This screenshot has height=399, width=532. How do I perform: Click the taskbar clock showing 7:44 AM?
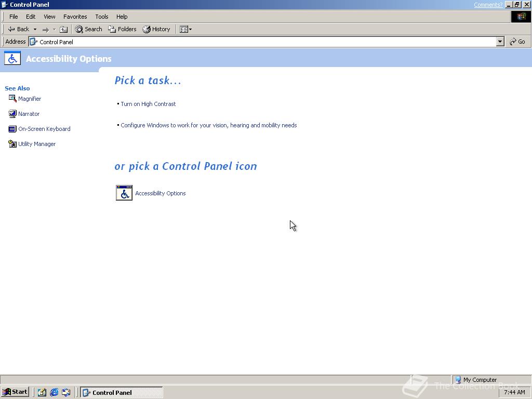514,392
